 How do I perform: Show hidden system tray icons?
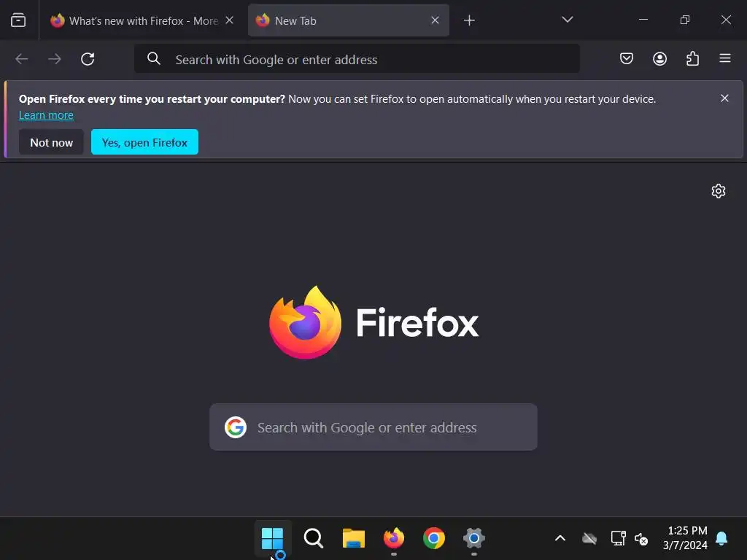coord(560,538)
